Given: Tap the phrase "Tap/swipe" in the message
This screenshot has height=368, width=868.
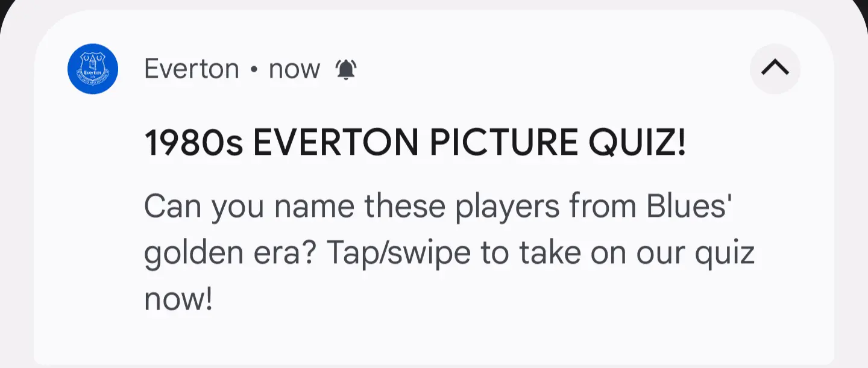Looking at the screenshot, I should (x=398, y=253).
